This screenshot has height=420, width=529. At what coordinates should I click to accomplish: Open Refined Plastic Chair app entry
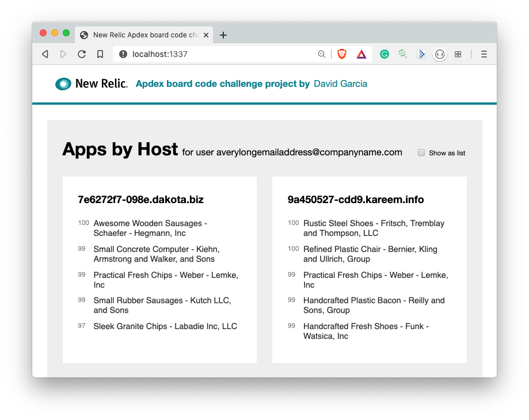point(371,254)
